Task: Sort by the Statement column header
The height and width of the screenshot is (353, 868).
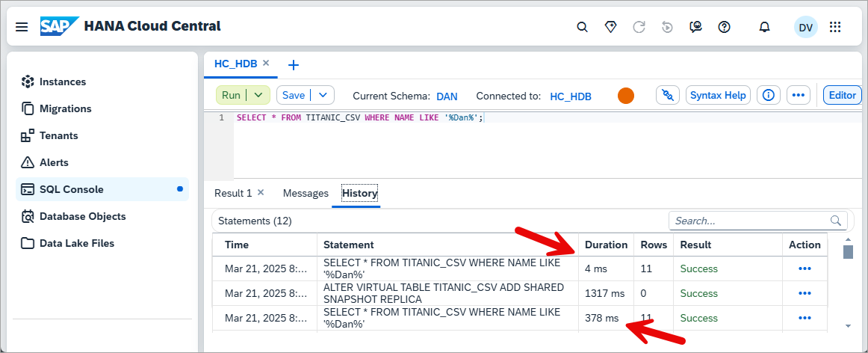Action: click(448, 245)
